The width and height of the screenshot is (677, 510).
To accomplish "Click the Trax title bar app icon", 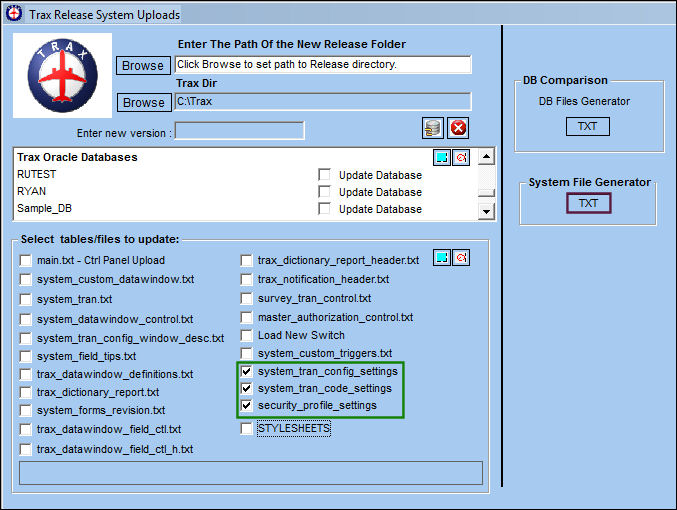I will tap(14, 13).
